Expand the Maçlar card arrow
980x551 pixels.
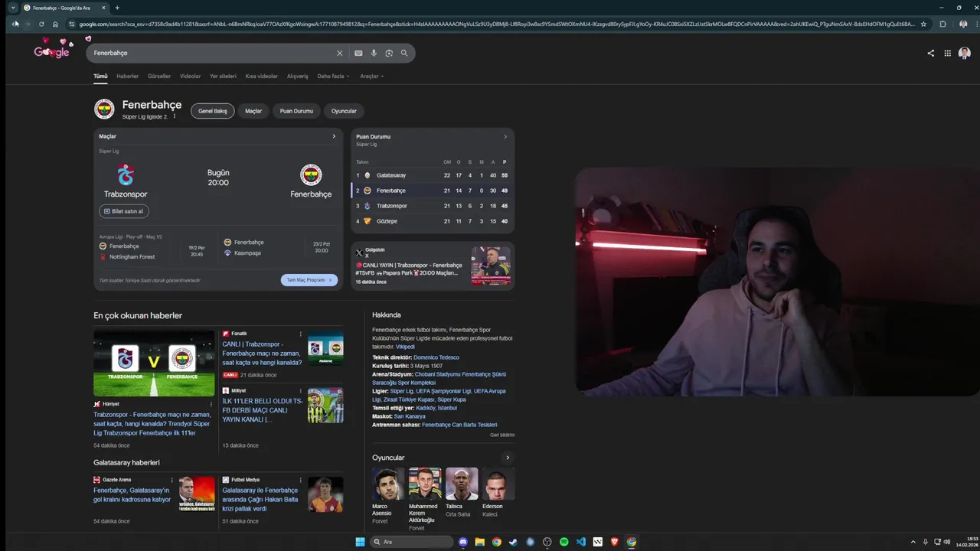(x=334, y=136)
